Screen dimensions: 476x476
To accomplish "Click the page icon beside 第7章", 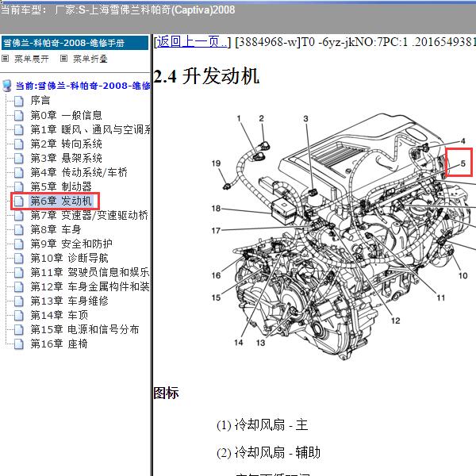I will 19,215.
